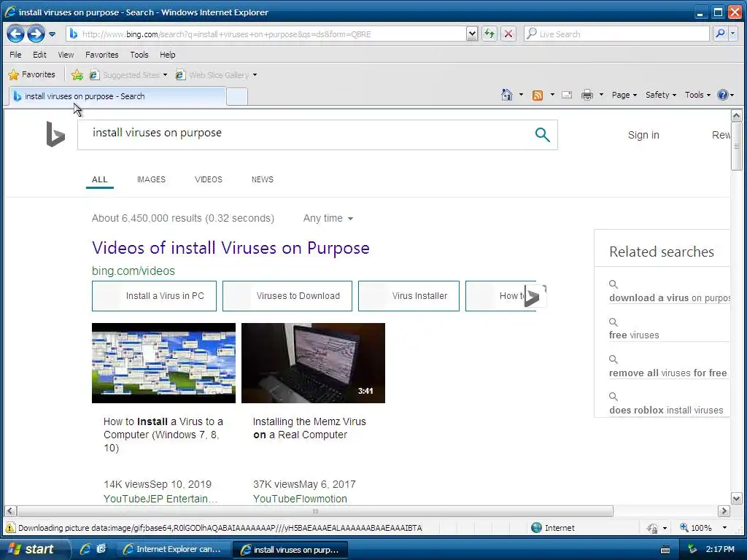Open the Help menu
The width and height of the screenshot is (747, 560).
[167, 55]
